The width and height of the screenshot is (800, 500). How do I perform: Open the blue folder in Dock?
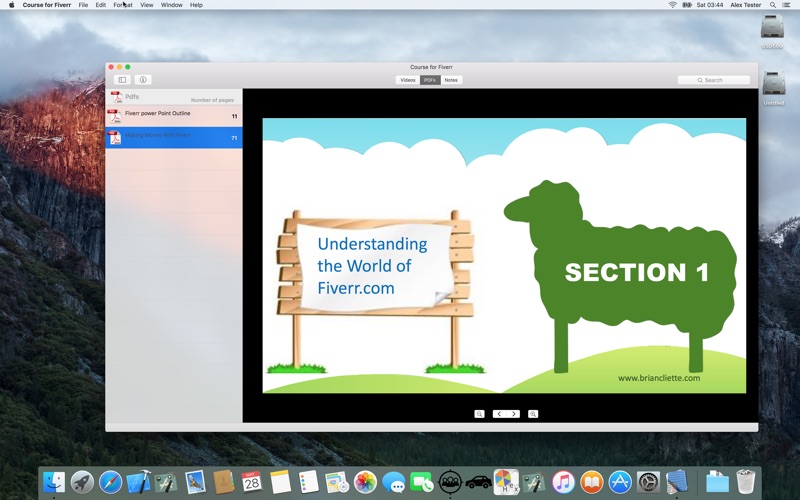(717, 482)
